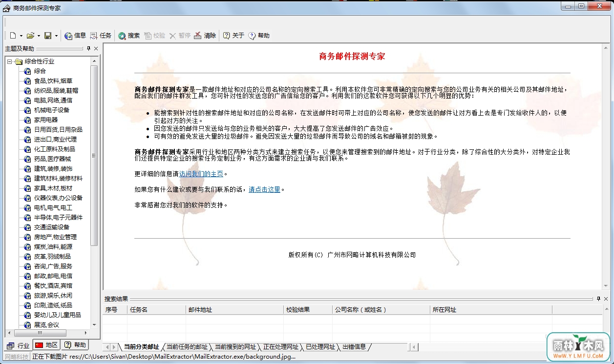The width and height of the screenshot is (614, 364).
Task: Open the dropdown arrow beside Save icon
Action: coord(56,36)
